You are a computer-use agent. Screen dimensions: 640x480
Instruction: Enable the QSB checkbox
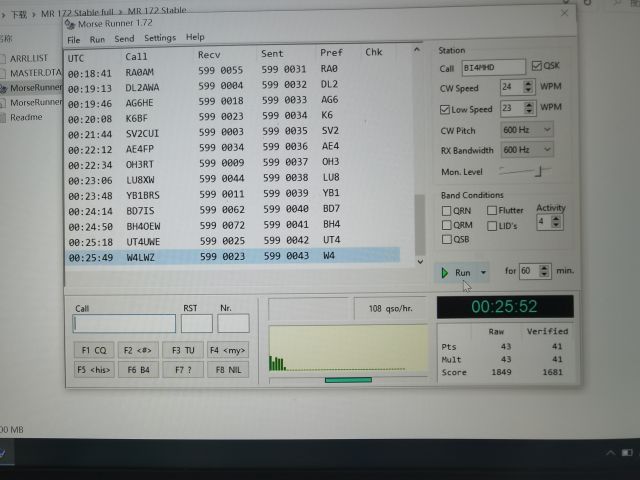pyautogui.click(x=447, y=239)
